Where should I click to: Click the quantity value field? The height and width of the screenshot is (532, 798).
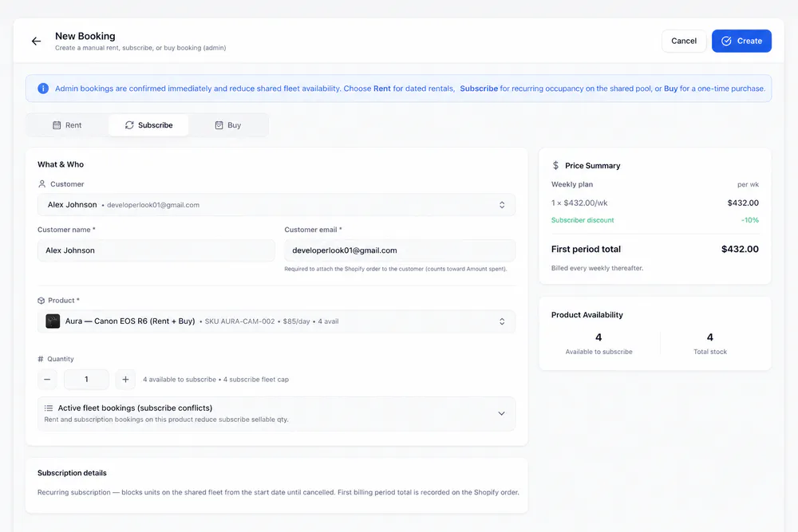pyautogui.click(x=86, y=380)
